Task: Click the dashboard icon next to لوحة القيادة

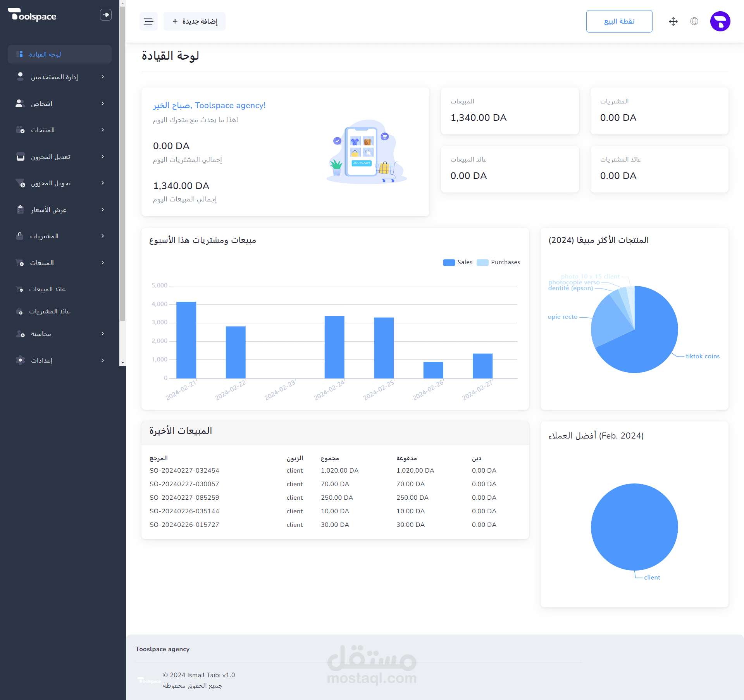Action: 19,54
